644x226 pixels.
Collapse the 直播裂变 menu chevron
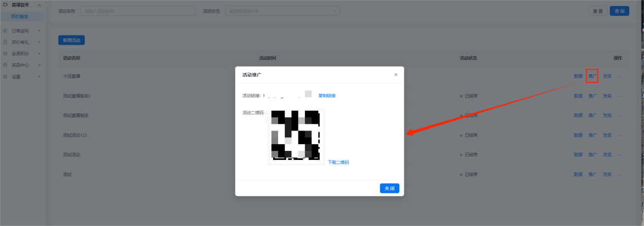coord(40,5)
